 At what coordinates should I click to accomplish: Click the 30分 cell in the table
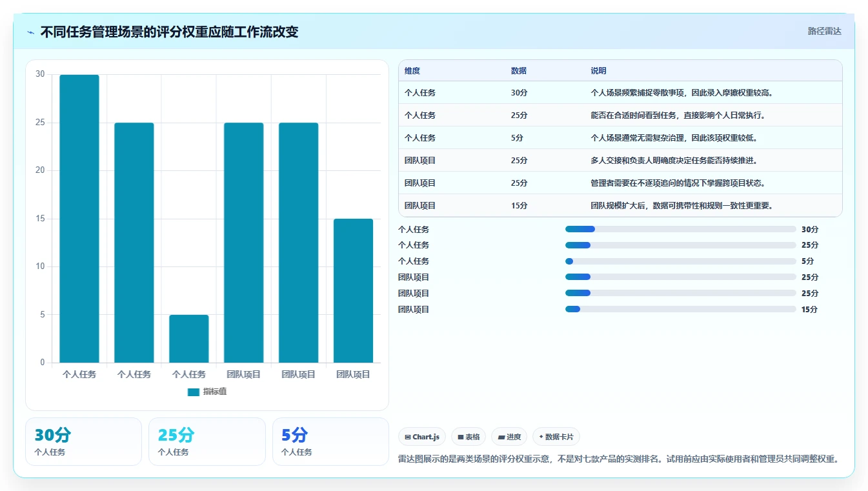(519, 93)
